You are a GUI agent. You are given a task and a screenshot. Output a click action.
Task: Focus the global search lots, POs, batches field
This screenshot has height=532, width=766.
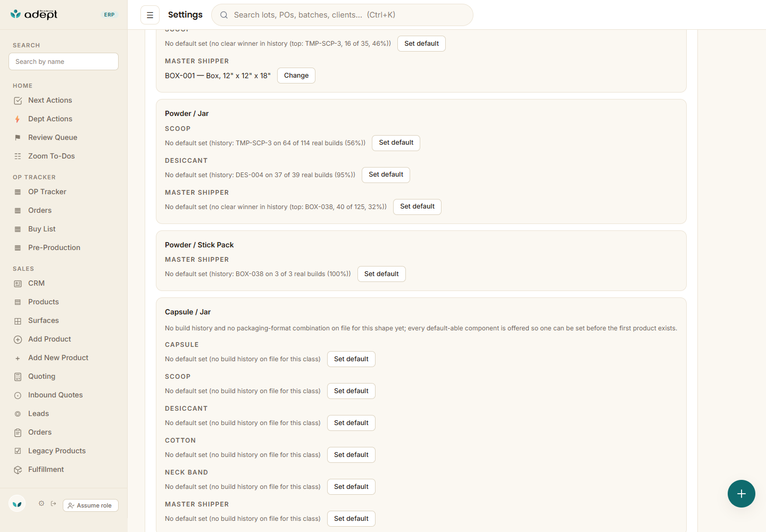pos(342,15)
